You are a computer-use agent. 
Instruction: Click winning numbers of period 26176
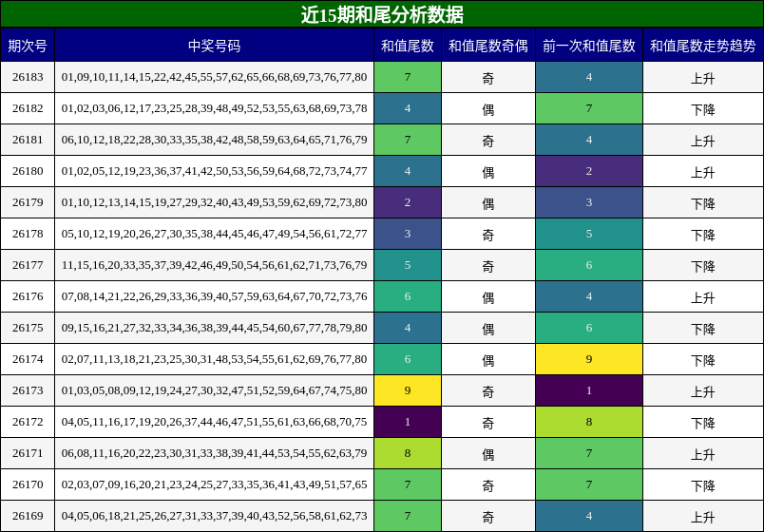[x=215, y=296]
